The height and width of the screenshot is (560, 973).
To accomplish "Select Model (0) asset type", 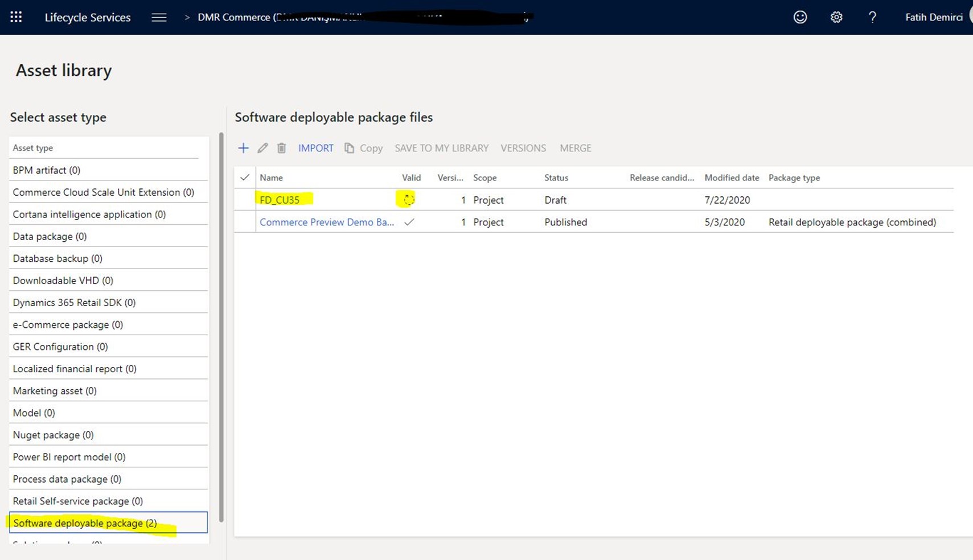I will [108, 413].
